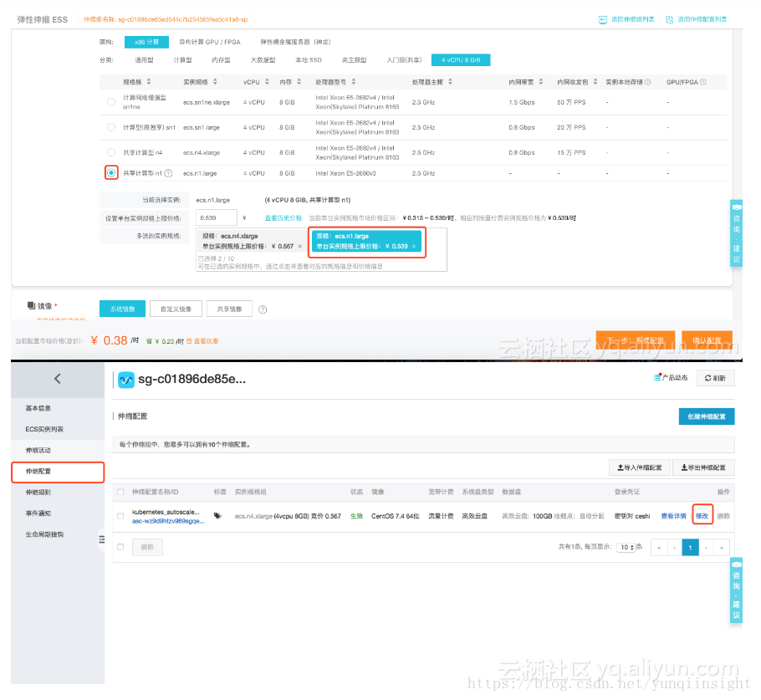
Task: Click help icon beside 实例本地存储 column
Action: tap(647, 82)
